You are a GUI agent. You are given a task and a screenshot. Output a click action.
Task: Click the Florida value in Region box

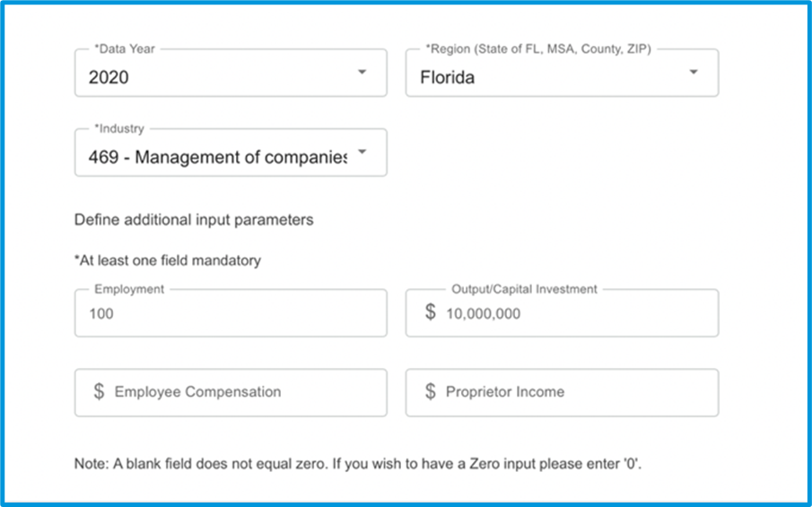point(448,78)
